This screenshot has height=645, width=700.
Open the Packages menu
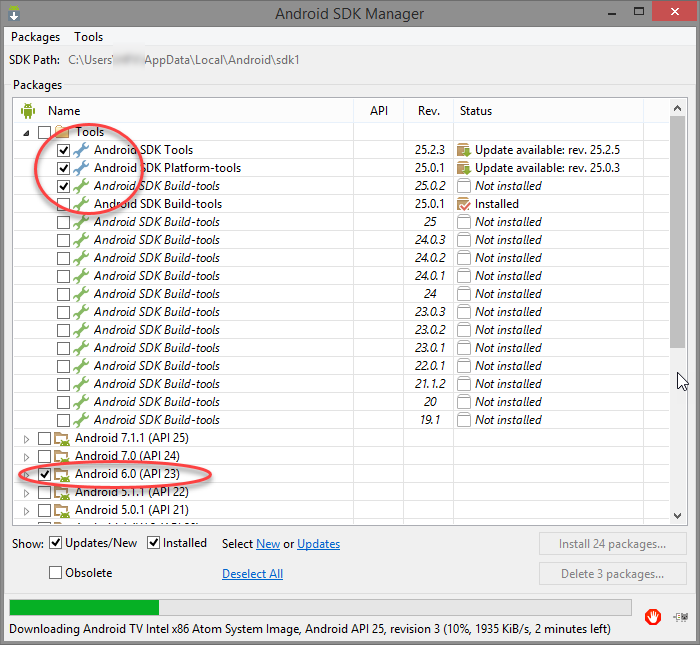click(x=35, y=37)
